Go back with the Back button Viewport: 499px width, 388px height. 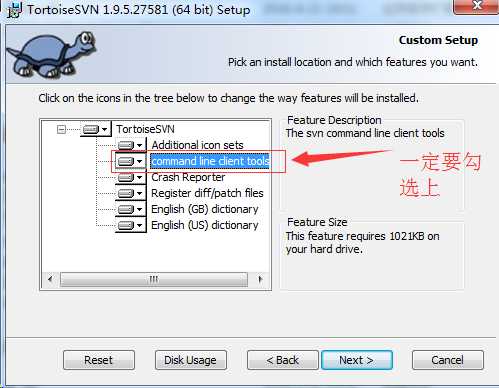[283, 360]
